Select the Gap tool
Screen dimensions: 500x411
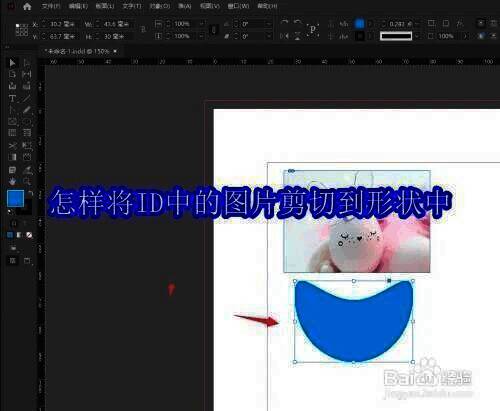[27, 74]
